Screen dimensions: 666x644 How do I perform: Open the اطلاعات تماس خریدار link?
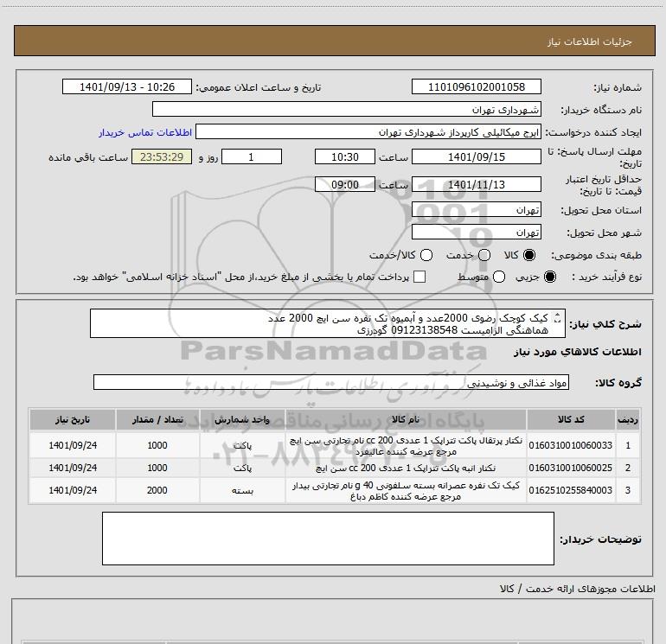pos(145,132)
